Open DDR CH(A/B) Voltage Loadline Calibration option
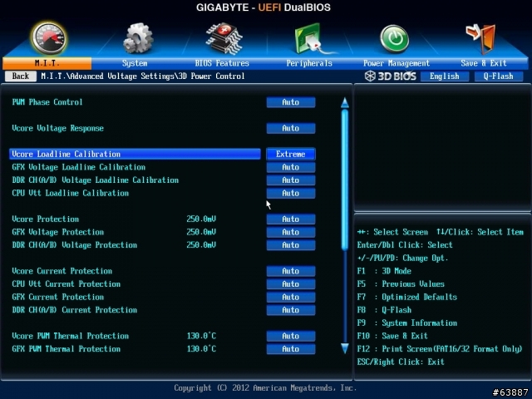532x399 pixels. pyautogui.click(x=291, y=180)
